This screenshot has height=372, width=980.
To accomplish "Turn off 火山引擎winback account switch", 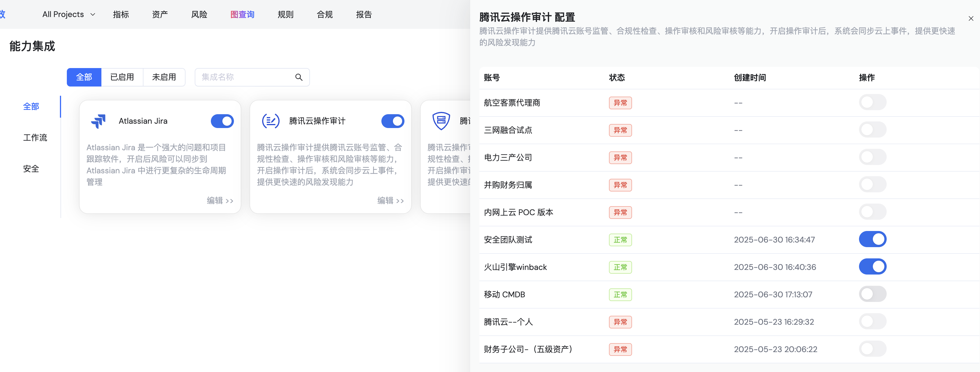I will [x=872, y=267].
